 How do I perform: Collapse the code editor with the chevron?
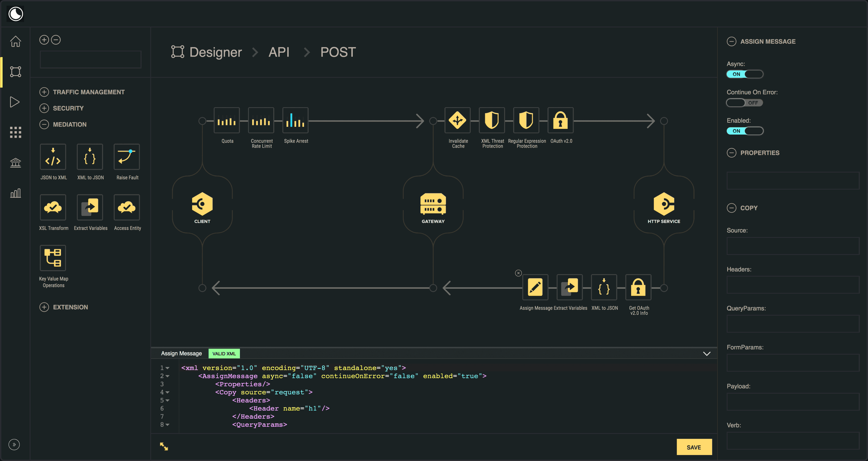coord(707,354)
